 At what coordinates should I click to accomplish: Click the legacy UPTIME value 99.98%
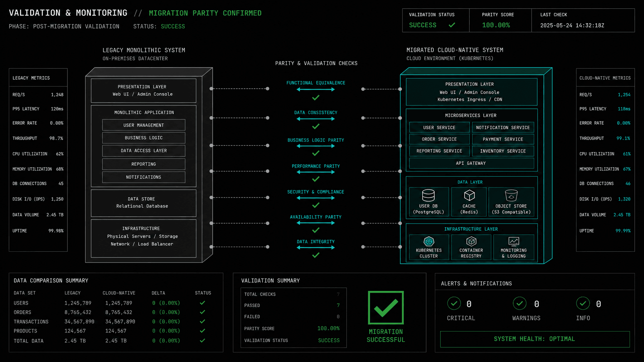point(56,231)
